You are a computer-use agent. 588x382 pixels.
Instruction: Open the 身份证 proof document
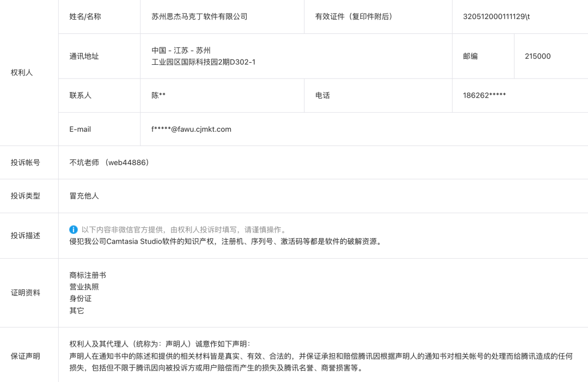(x=80, y=298)
